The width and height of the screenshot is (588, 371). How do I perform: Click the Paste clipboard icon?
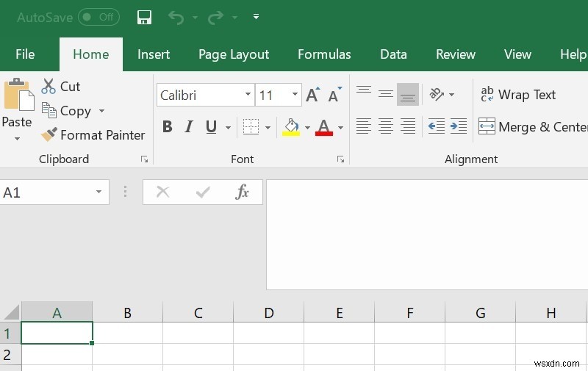pyautogui.click(x=19, y=95)
